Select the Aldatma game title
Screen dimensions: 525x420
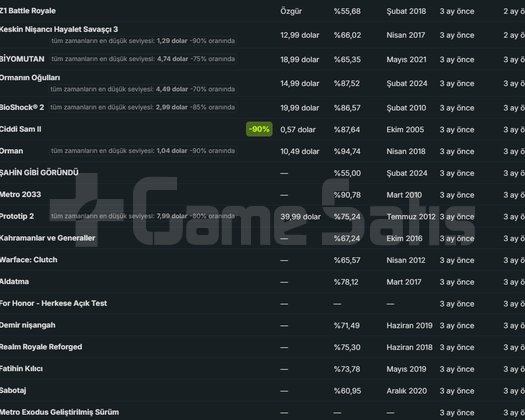tap(14, 281)
